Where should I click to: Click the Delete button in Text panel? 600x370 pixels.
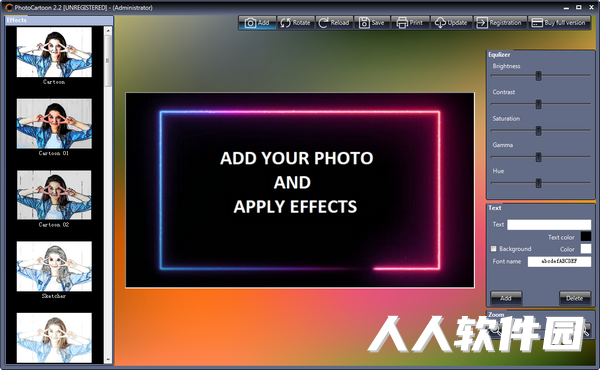click(575, 298)
